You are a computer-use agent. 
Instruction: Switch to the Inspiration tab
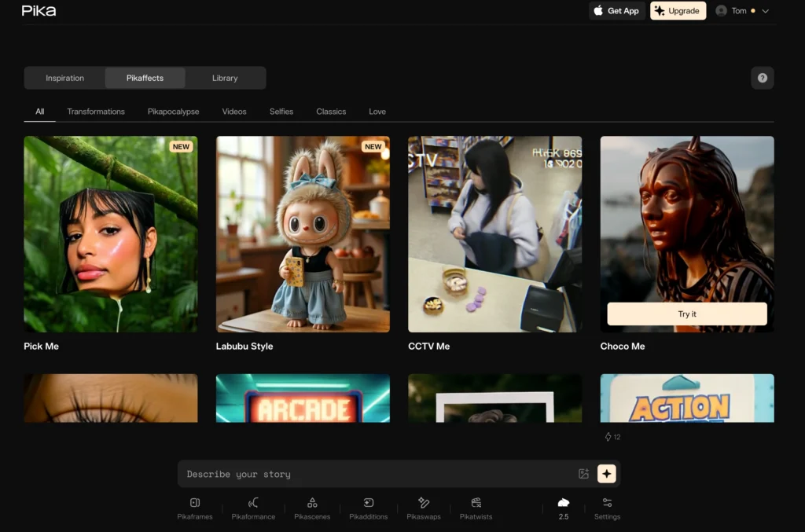[64, 78]
